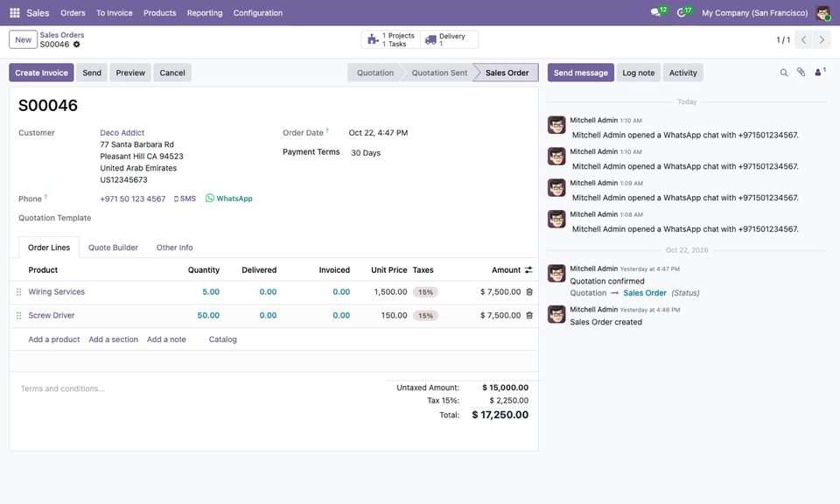Show followers icon in chatter
Viewport: 840px width, 504px height.
point(820,72)
